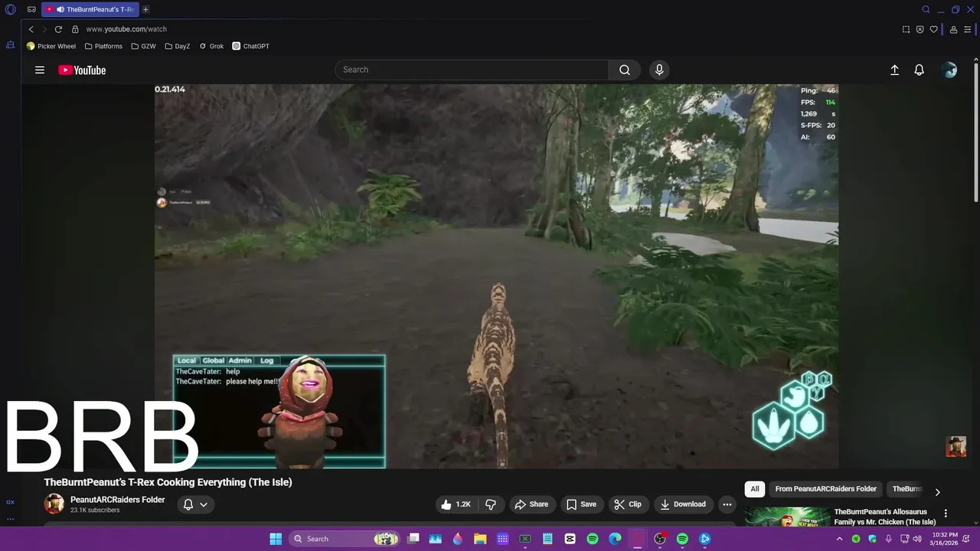Open File Explorer from the taskbar

(480, 539)
